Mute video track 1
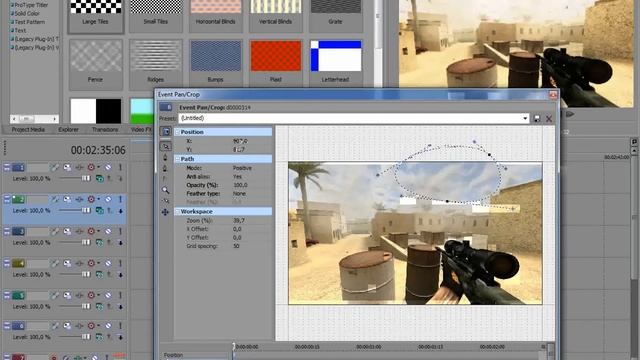This screenshot has width=640, height=360. tap(108, 167)
